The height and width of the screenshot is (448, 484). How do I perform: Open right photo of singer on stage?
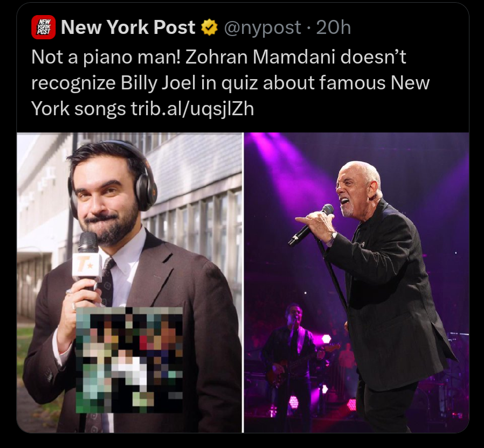pyautogui.click(x=356, y=283)
